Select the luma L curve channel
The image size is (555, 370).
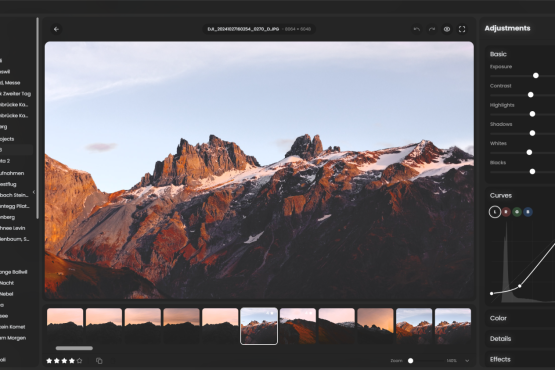pyautogui.click(x=494, y=212)
